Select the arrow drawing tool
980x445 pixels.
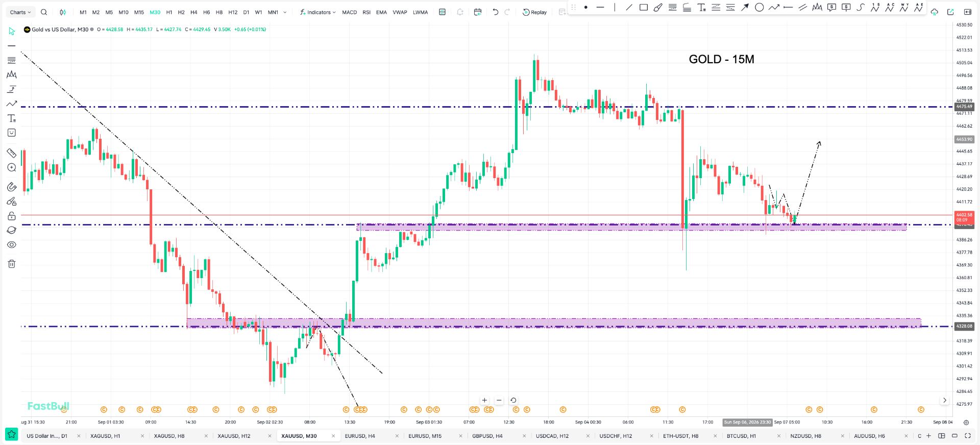tap(745, 7)
